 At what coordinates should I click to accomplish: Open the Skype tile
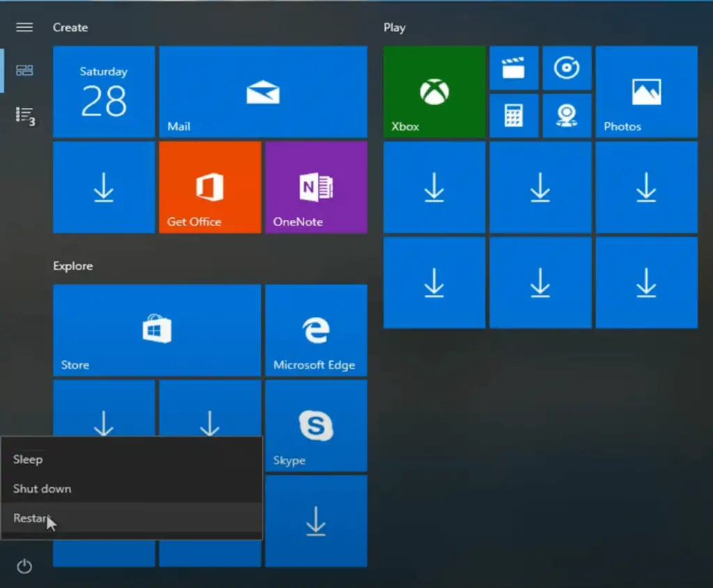click(x=316, y=426)
